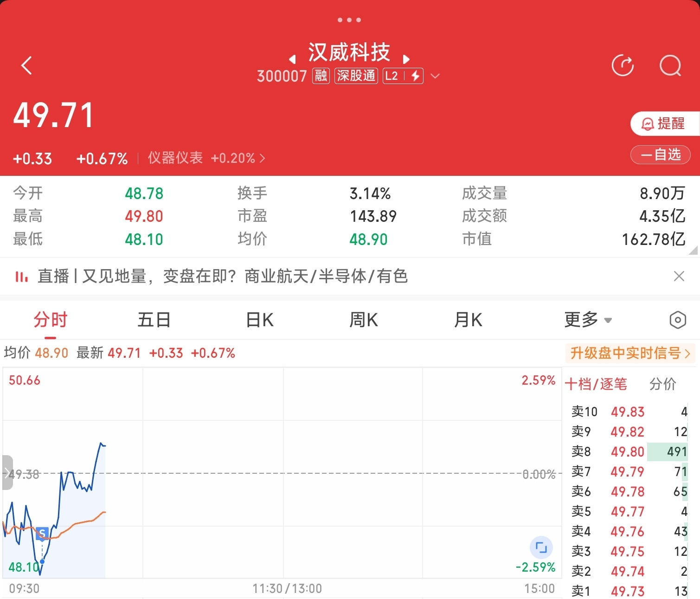
Task: Switch to 五日 tab
Action: [154, 320]
